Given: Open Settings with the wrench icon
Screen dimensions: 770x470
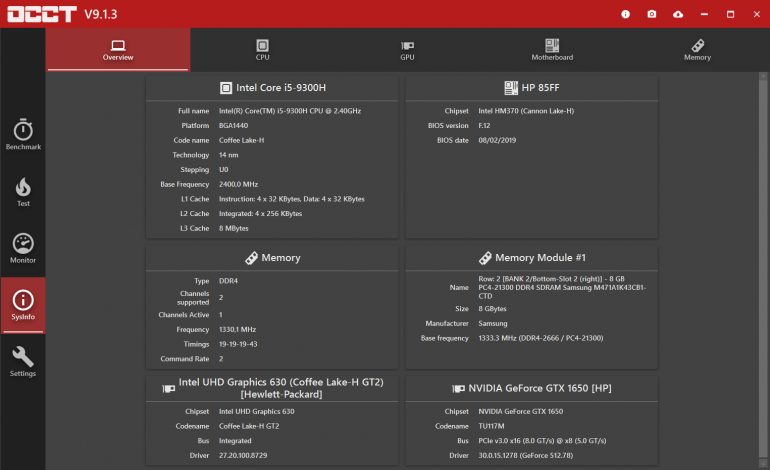Looking at the screenshot, I should point(23,361).
